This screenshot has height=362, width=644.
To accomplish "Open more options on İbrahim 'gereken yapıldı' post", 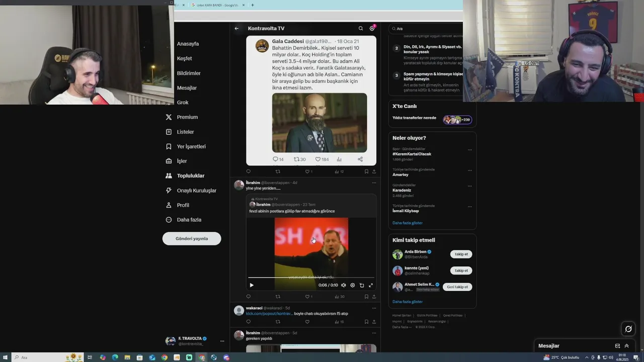I will click(x=374, y=333).
